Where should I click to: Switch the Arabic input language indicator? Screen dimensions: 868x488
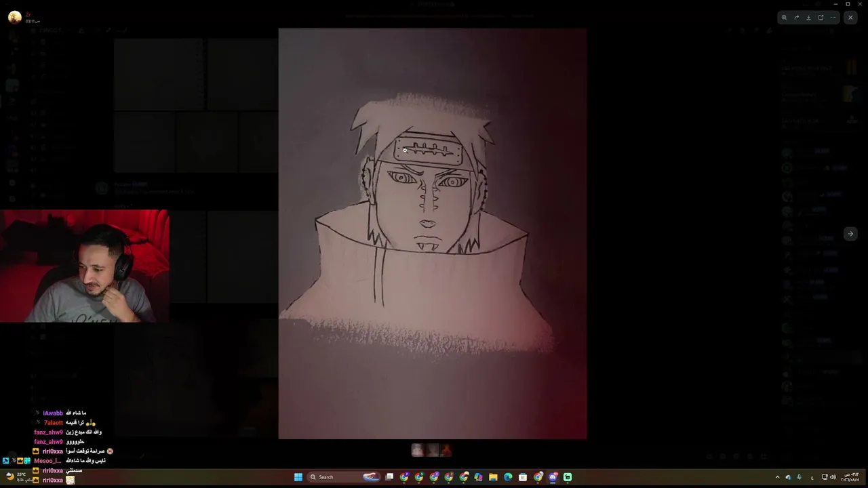point(812,477)
